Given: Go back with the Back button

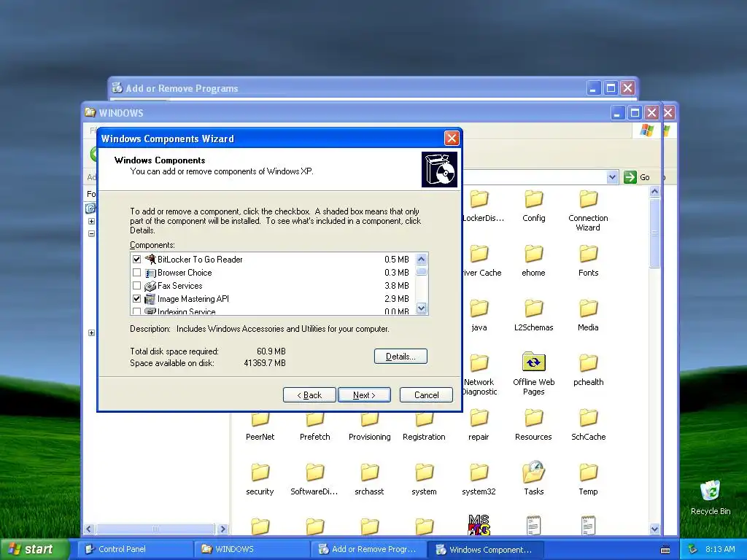Looking at the screenshot, I should pyautogui.click(x=309, y=395).
